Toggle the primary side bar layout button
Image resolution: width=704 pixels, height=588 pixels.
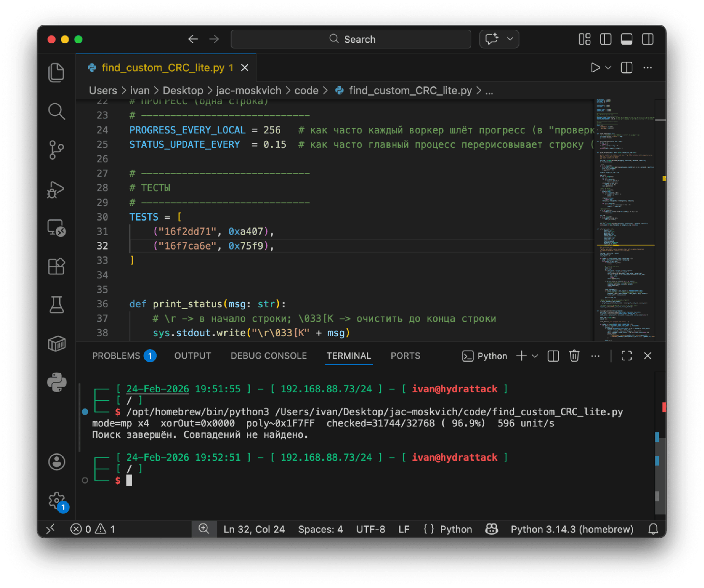pyautogui.click(x=606, y=39)
